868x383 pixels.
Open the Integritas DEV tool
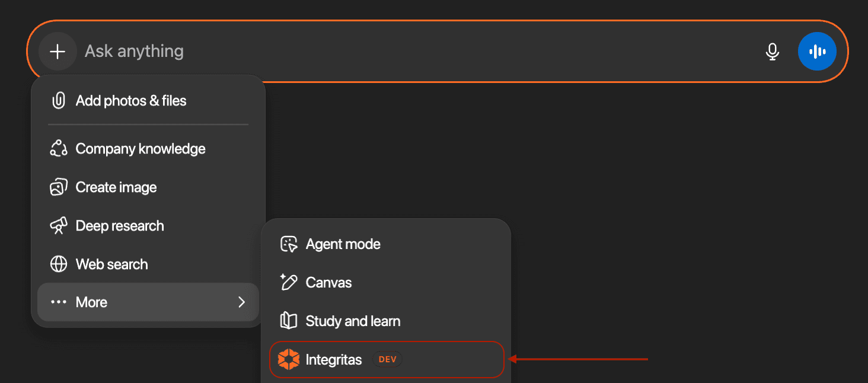[333, 359]
